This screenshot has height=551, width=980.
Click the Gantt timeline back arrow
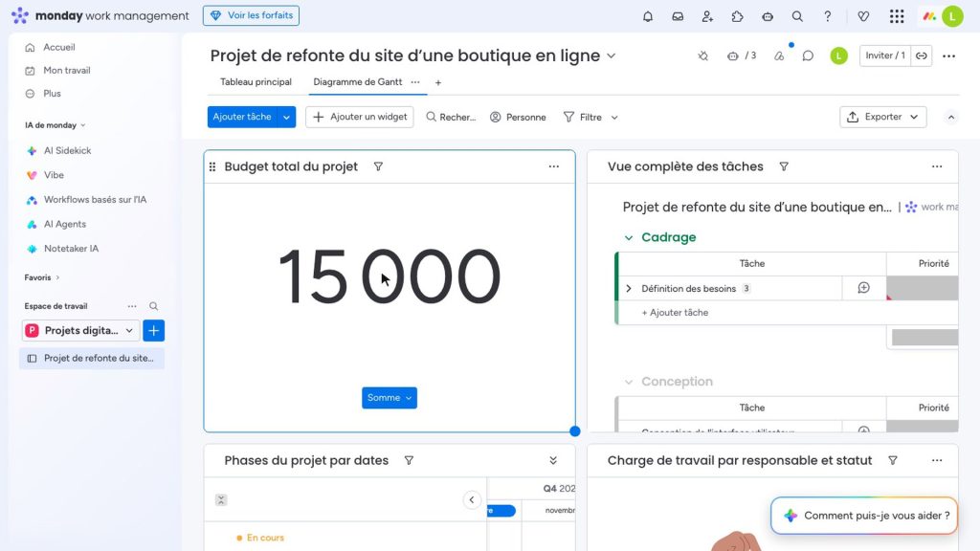[x=472, y=499]
